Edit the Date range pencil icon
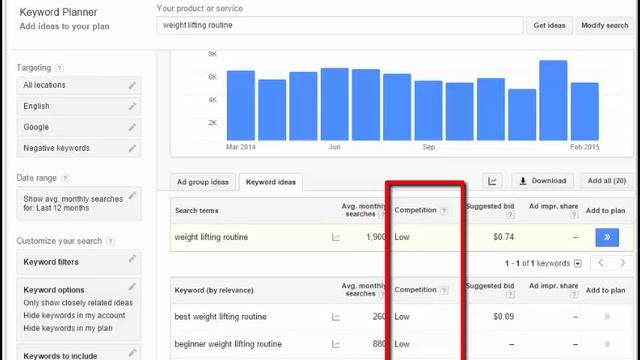640x360 pixels. coord(132,196)
